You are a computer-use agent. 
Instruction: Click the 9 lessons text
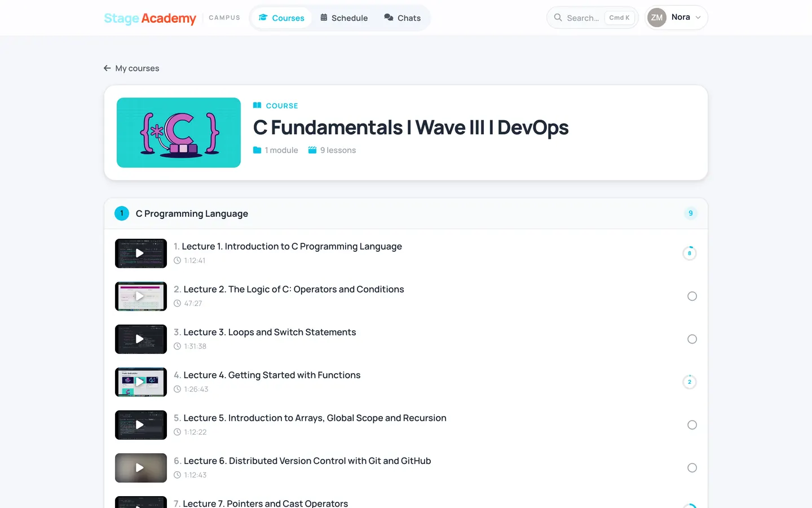tap(338, 150)
